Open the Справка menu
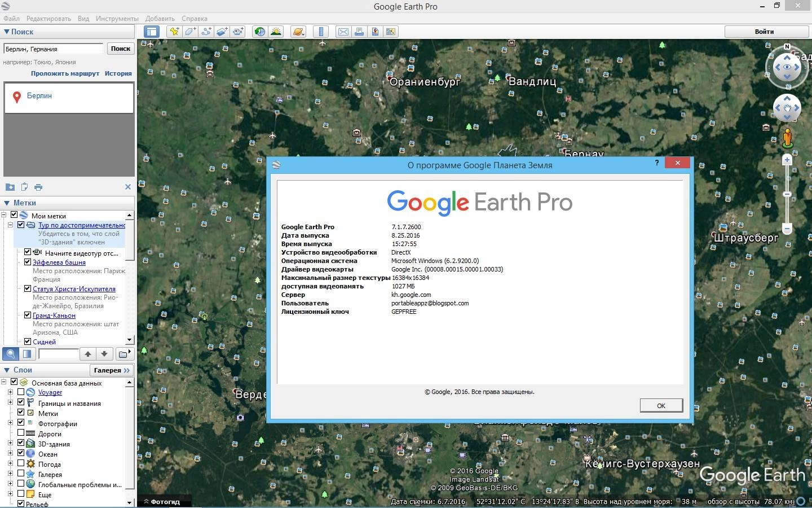The width and height of the screenshot is (812, 508). point(195,19)
